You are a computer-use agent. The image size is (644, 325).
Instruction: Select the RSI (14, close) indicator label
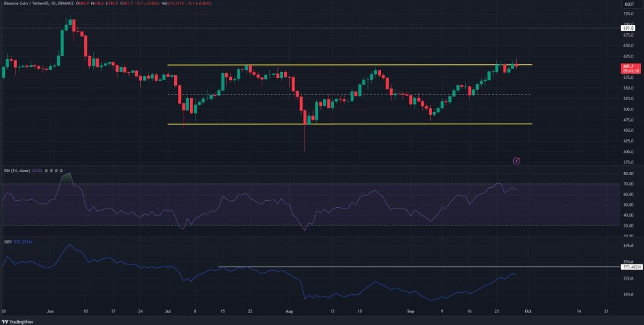[x=18, y=169]
